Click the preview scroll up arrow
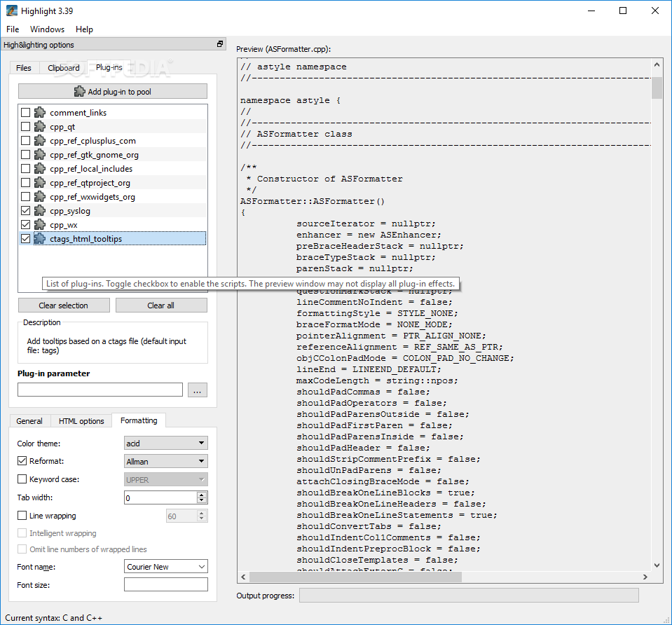672x625 pixels. (657, 64)
